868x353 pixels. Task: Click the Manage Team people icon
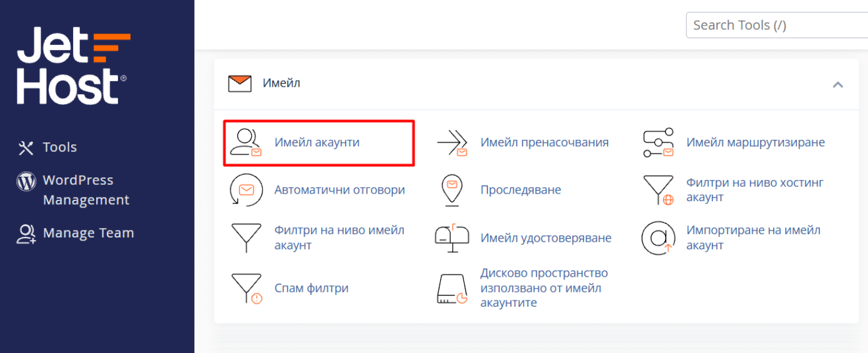26,234
